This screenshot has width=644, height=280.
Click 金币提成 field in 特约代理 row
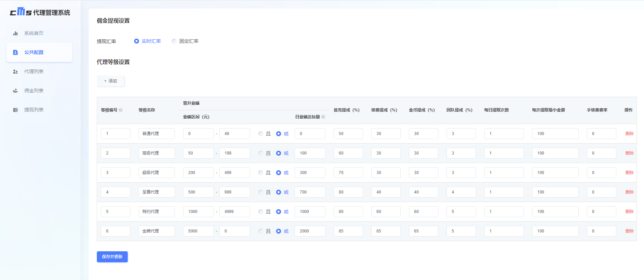(x=424, y=212)
